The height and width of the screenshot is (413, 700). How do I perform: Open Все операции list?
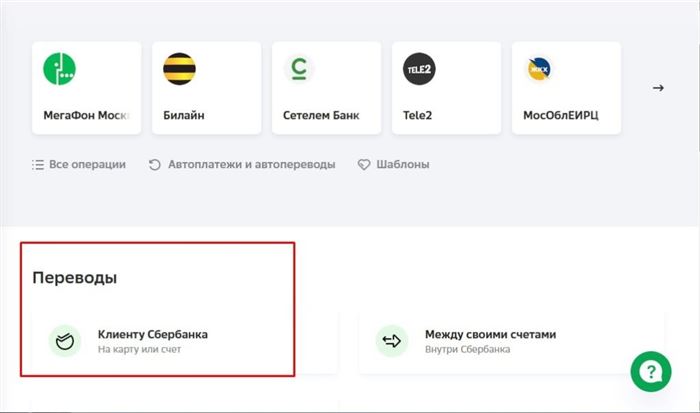[x=79, y=165]
